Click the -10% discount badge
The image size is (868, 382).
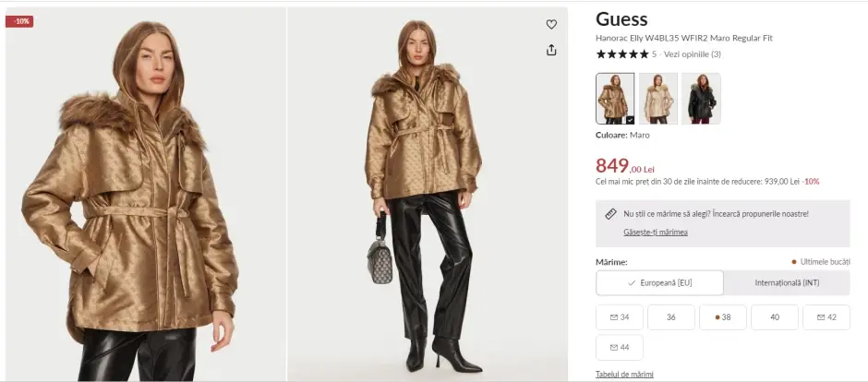point(19,21)
